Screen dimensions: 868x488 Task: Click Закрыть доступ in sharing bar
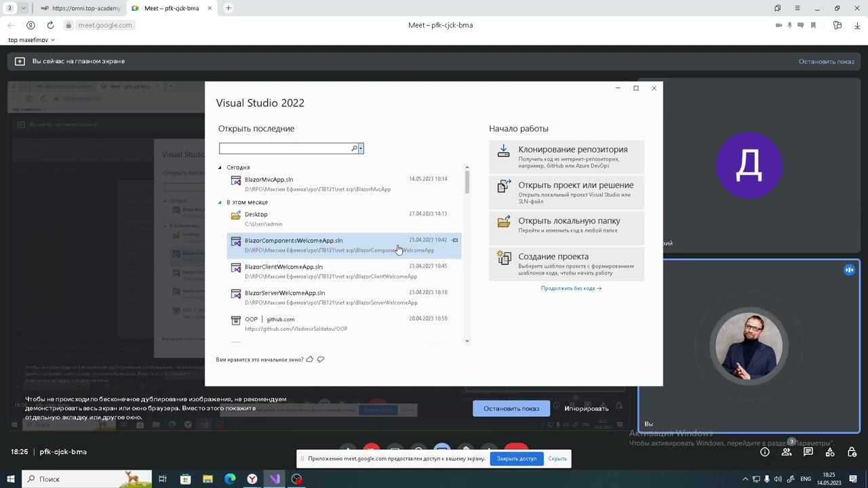point(517,459)
